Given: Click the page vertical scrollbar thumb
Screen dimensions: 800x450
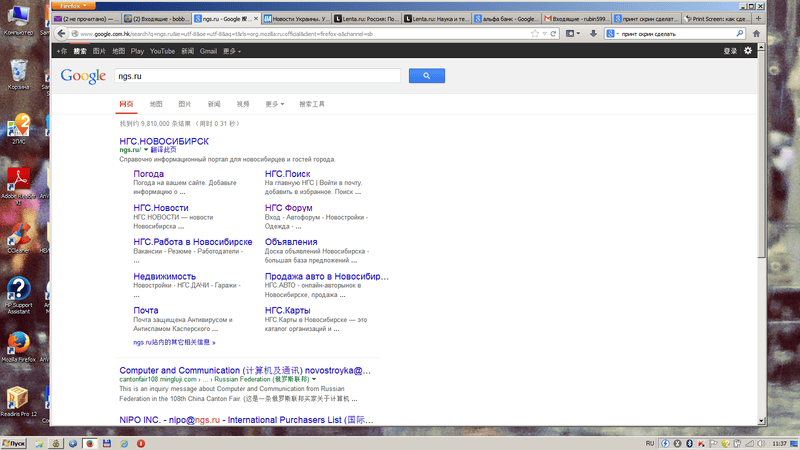Looking at the screenshot, I should 761,155.
